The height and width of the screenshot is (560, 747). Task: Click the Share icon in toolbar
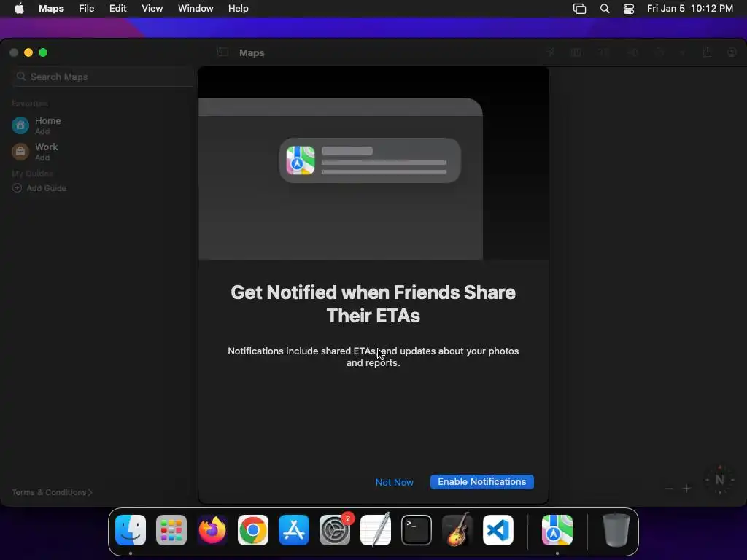pos(707,52)
